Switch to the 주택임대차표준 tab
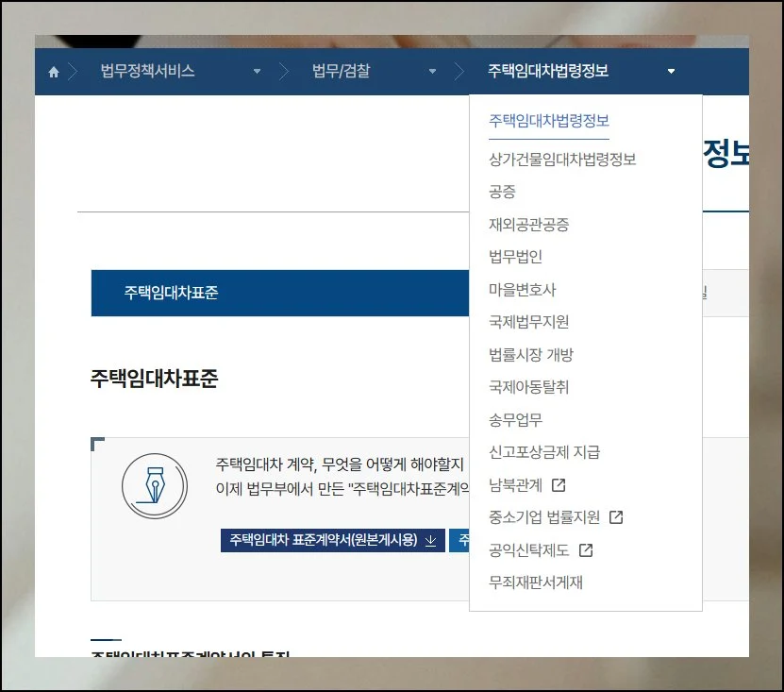Screen dimensions: 784x692 (x=171, y=293)
